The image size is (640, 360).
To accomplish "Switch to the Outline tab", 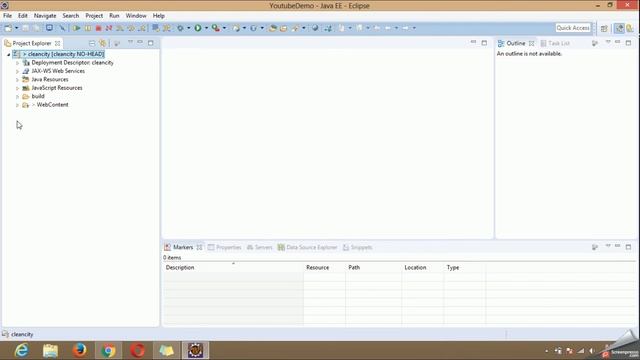I will coord(516,43).
